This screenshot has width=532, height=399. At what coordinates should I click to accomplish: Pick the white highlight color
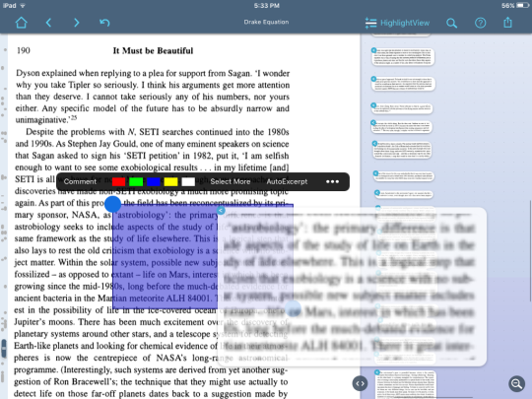click(x=188, y=181)
